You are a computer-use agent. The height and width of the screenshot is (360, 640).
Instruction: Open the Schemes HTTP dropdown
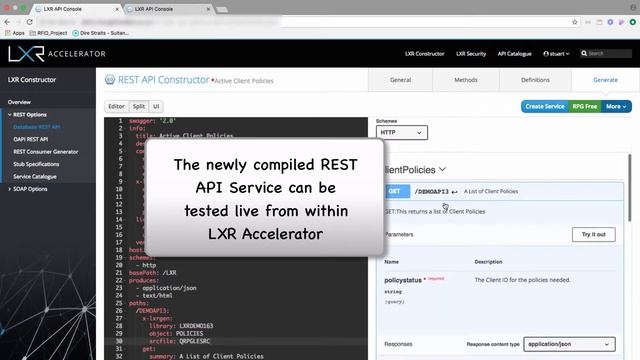pos(402,132)
